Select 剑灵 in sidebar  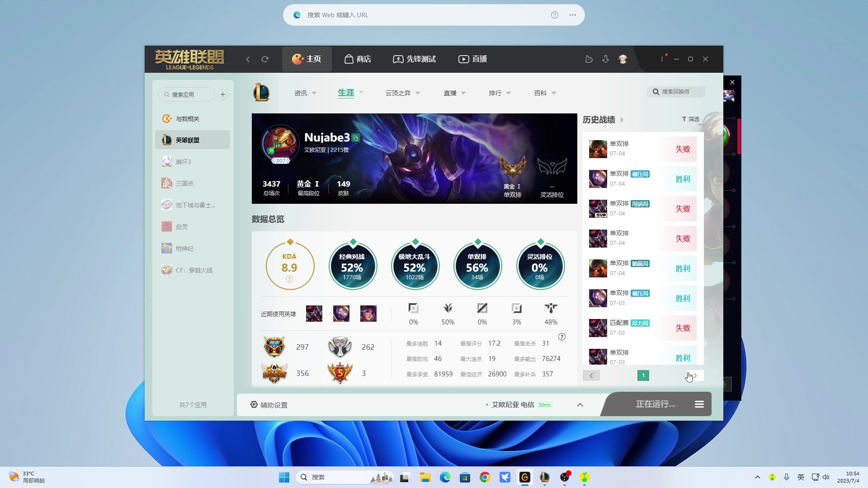point(193,227)
